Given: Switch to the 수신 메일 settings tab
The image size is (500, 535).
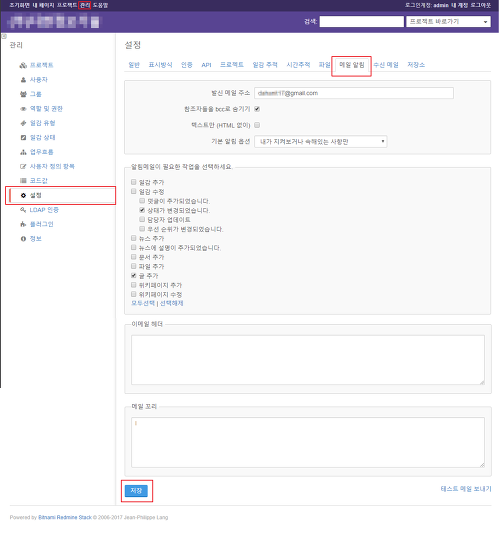Looking at the screenshot, I should pos(386,65).
